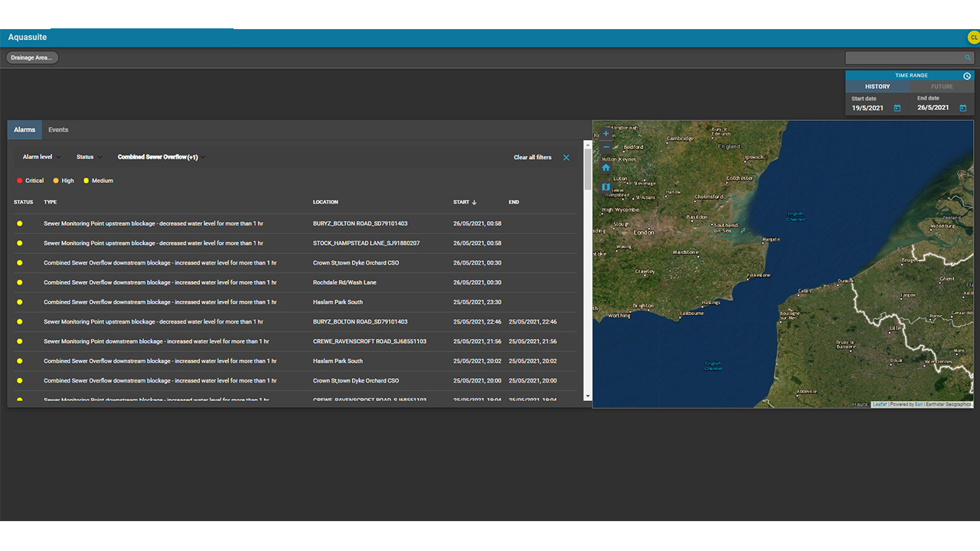Viewport: 980px width, 551px height.
Task: Click the search magnifier icon
Action: 968,58
